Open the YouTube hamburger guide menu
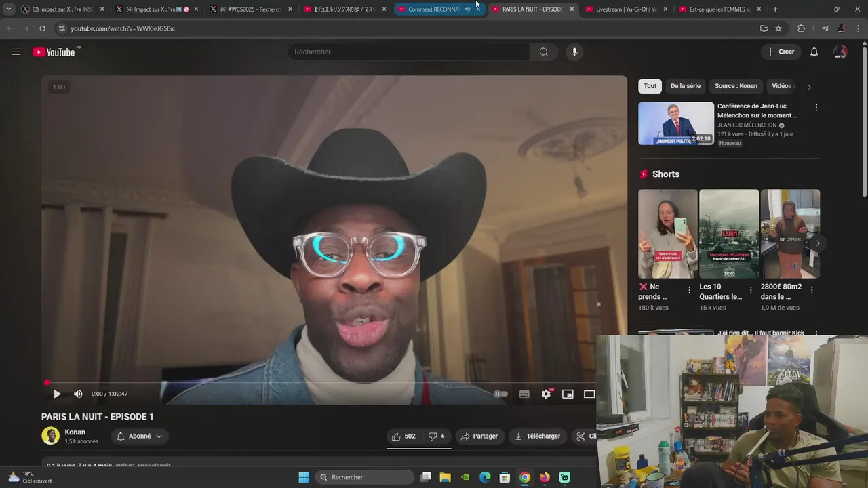 [x=16, y=52]
